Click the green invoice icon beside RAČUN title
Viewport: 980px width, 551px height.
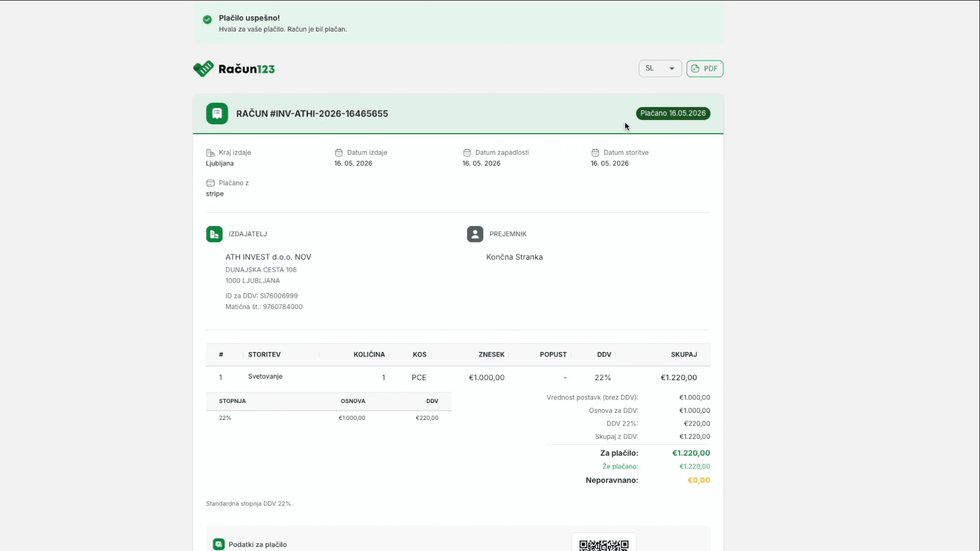point(217,113)
